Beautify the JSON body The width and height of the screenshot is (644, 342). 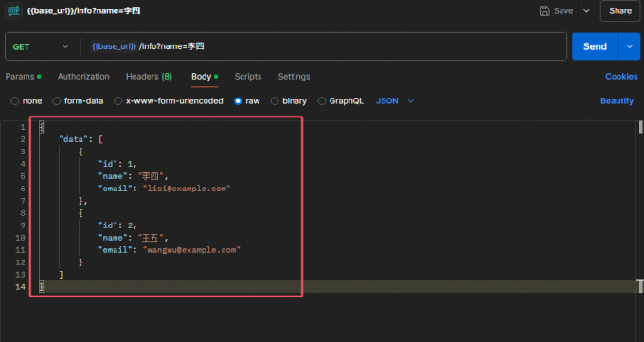click(x=617, y=101)
